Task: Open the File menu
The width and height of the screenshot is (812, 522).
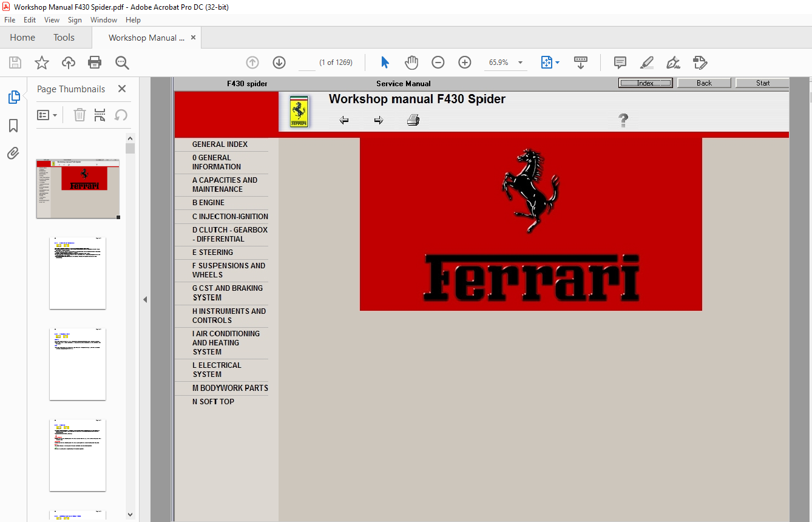Action: click(10, 20)
